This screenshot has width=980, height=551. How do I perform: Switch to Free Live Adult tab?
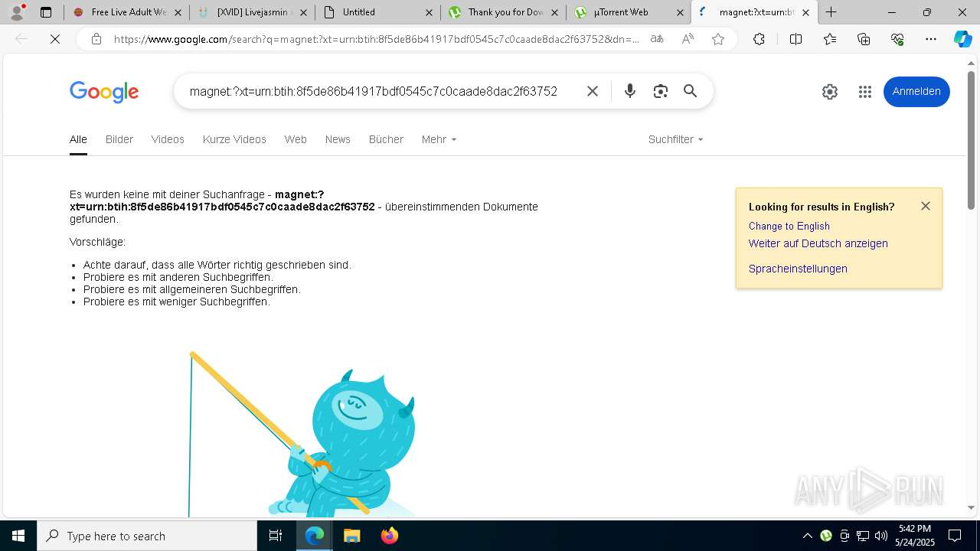pyautogui.click(x=127, y=12)
